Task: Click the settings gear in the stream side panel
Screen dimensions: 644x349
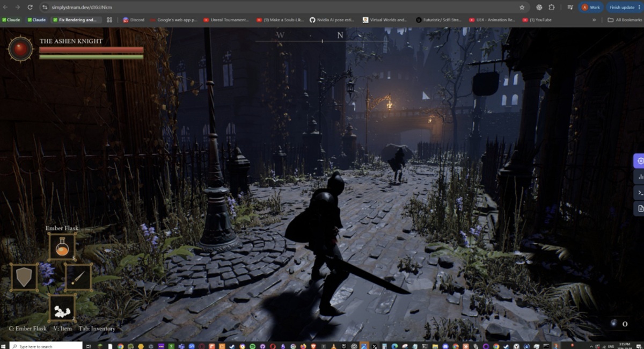Action: point(639,161)
